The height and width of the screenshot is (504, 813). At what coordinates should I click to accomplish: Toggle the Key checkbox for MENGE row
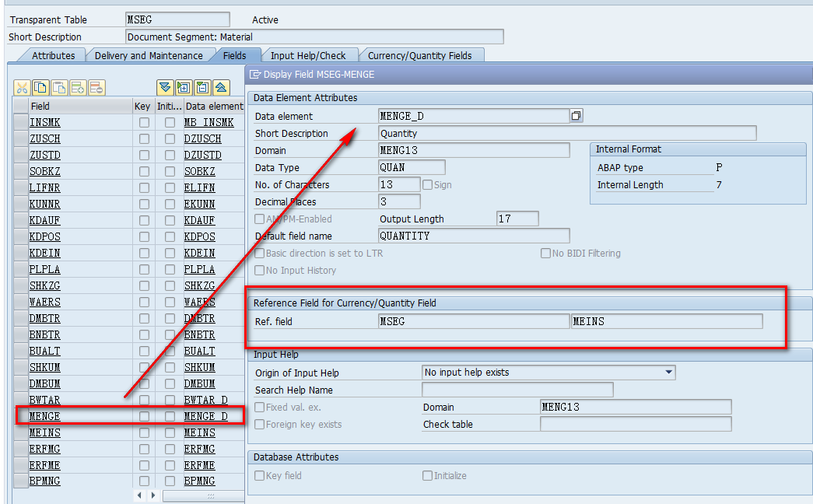pyautogui.click(x=143, y=416)
